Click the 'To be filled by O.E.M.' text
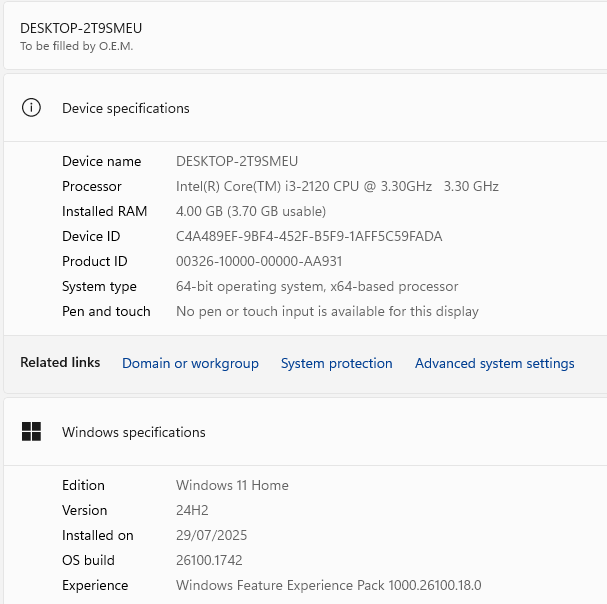Viewport: 607px width, 604px height. (77, 46)
